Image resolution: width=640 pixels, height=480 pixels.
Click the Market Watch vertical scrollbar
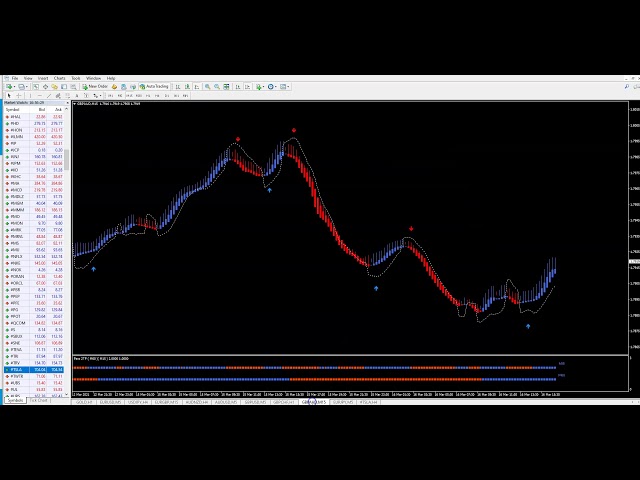coord(68,250)
